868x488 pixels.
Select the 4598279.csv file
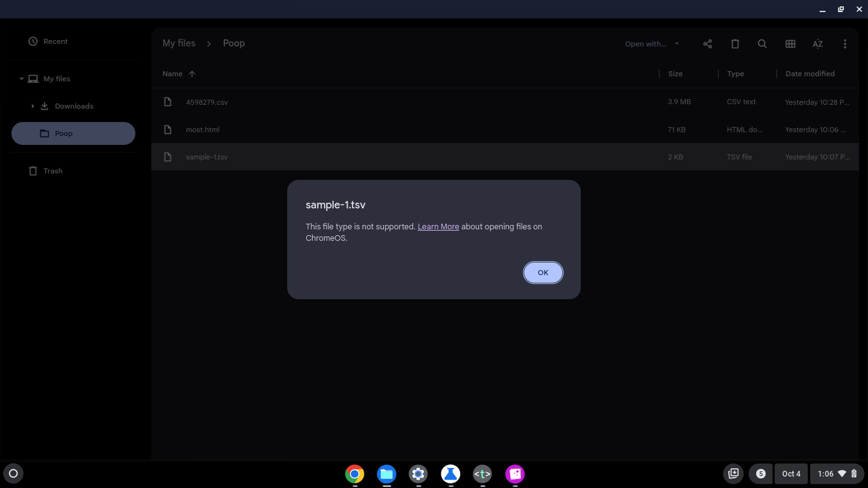[207, 102]
